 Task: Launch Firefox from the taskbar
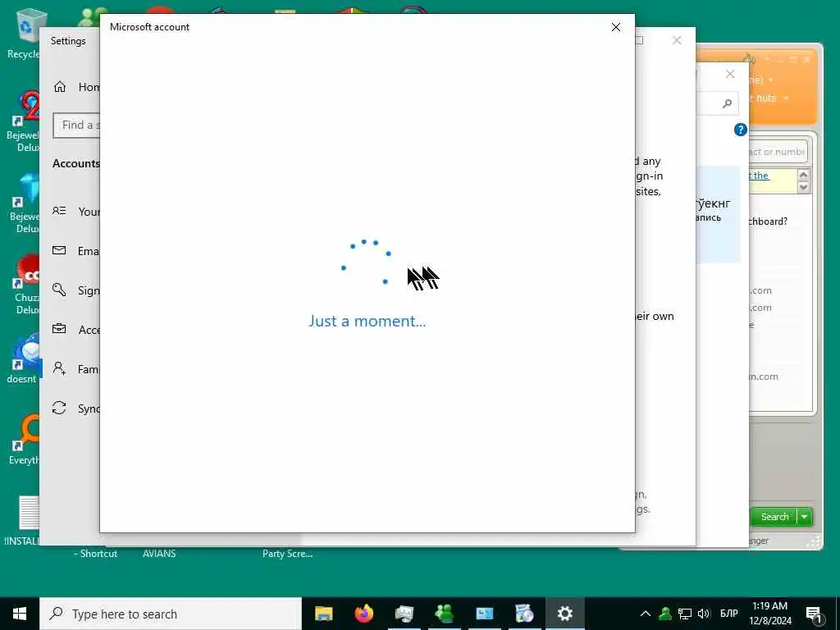click(x=363, y=614)
